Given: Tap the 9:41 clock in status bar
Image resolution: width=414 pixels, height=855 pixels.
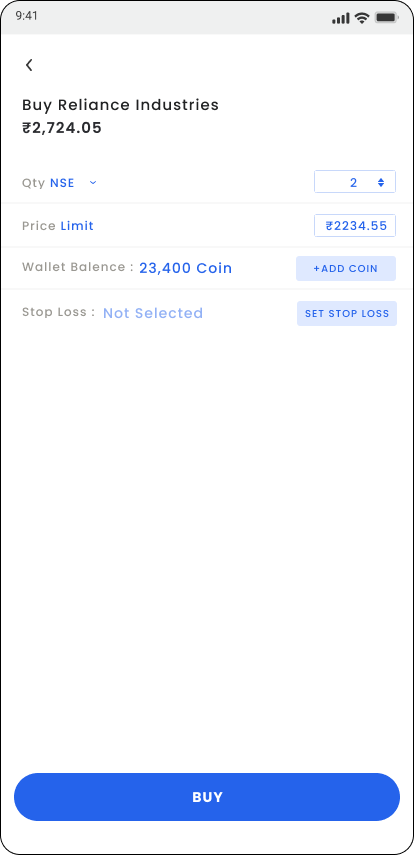Looking at the screenshot, I should [26, 16].
